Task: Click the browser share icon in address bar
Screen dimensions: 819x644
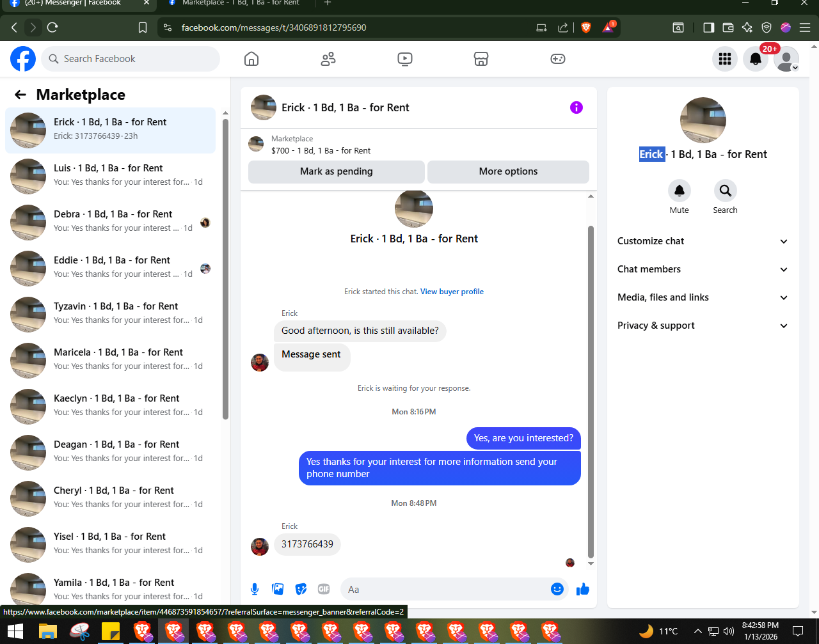Action: click(563, 27)
